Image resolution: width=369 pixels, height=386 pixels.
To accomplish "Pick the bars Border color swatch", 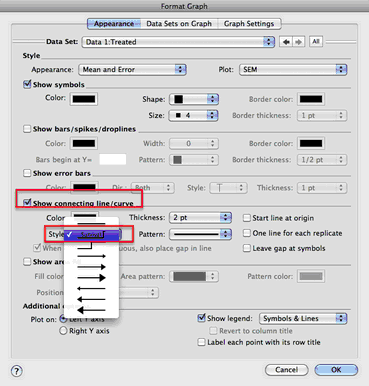I will [x=311, y=143].
